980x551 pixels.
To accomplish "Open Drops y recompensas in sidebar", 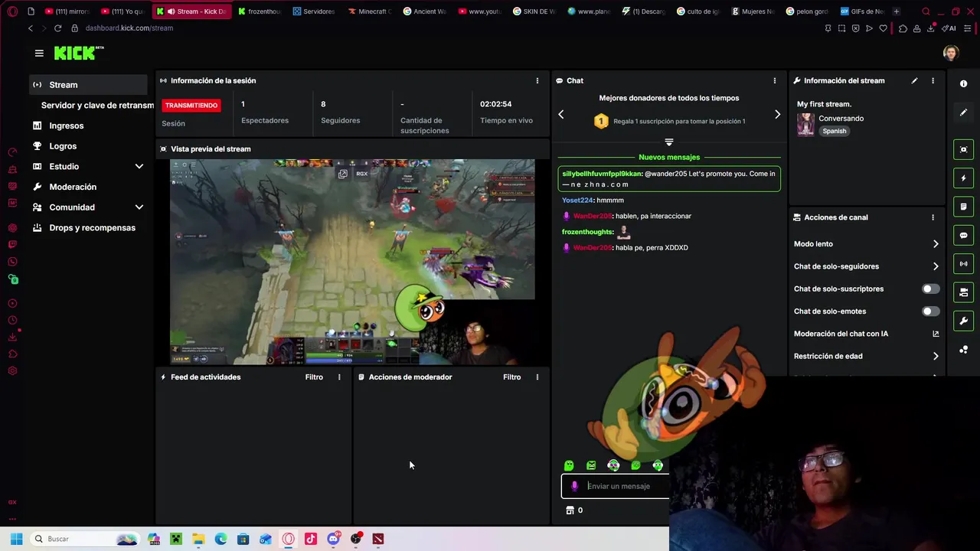I will (x=92, y=228).
